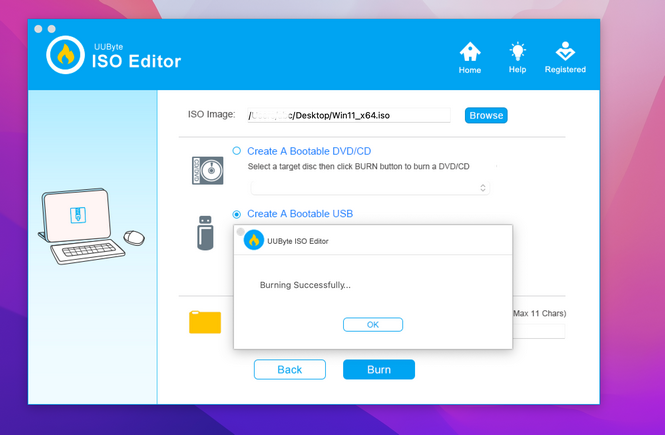Confirm dialog with OK button
This screenshot has width=665, height=435.
point(373,325)
